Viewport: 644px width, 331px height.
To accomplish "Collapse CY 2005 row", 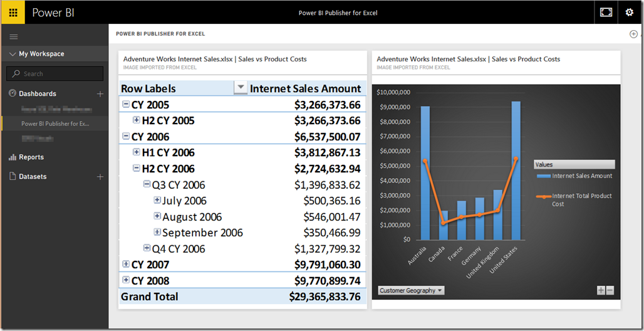I will pyautogui.click(x=126, y=105).
